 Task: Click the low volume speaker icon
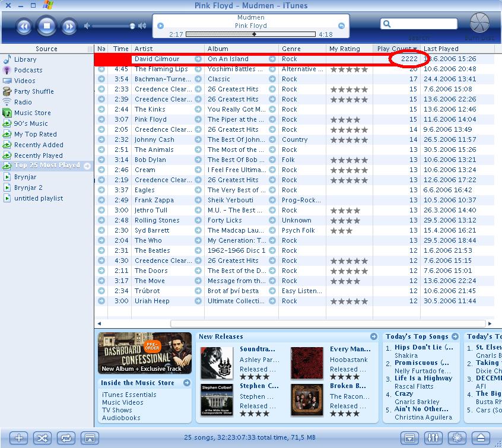87,26
